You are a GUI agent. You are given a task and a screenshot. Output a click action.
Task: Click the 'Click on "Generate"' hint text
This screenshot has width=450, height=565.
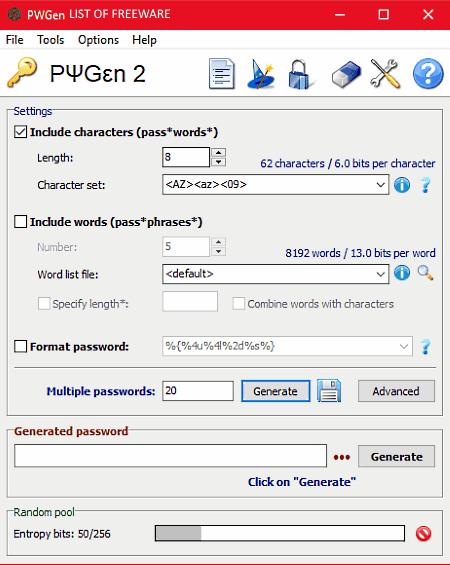(302, 482)
